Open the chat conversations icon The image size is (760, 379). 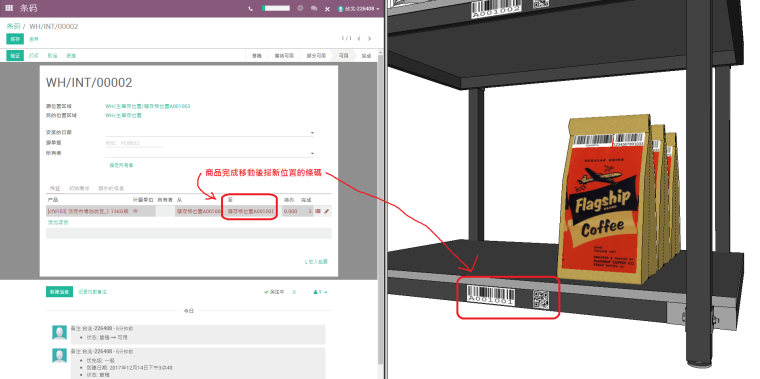point(314,8)
